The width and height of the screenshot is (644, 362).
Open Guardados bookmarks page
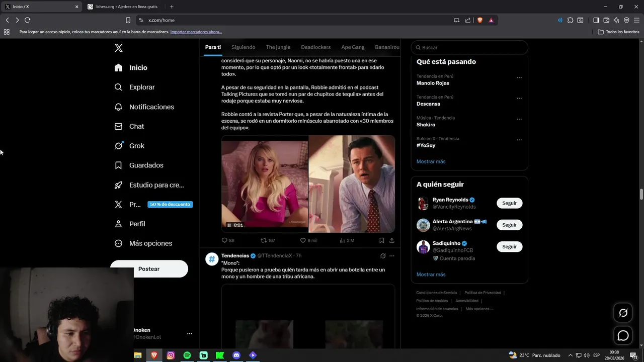click(x=138, y=165)
